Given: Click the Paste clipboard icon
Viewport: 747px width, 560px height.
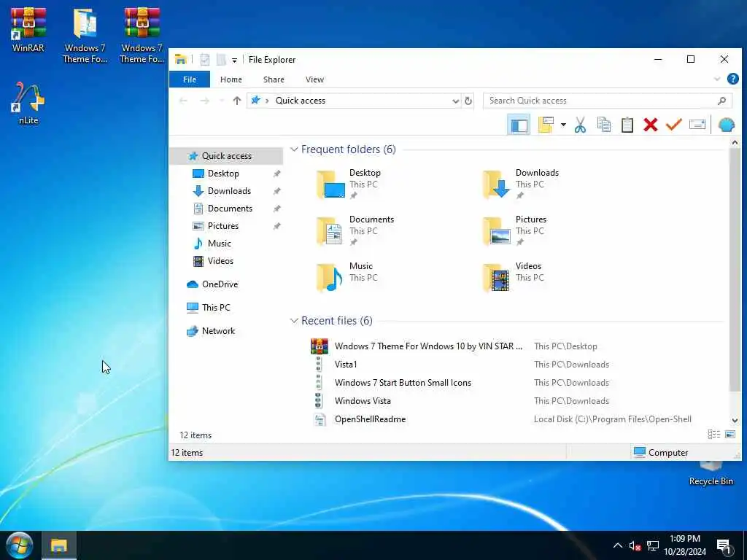Looking at the screenshot, I should click(627, 125).
